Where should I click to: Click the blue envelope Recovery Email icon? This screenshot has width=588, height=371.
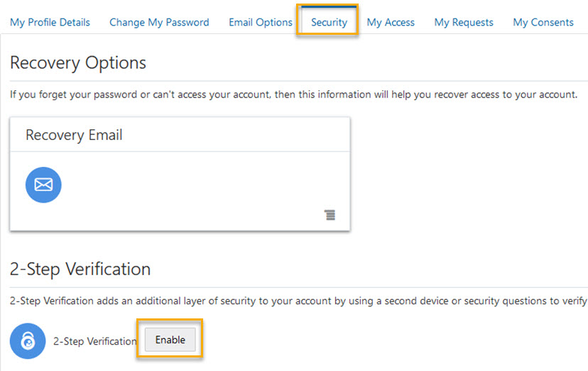[x=43, y=185]
